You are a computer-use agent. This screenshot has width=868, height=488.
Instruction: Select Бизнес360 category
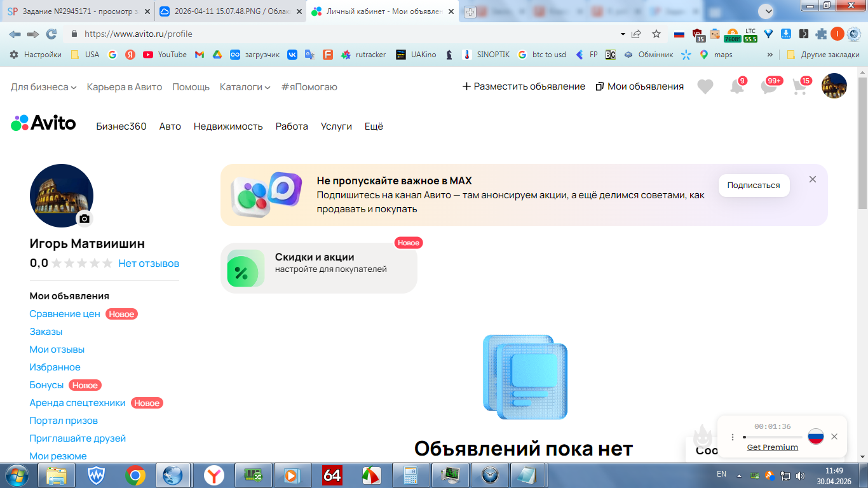pyautogui.click(x=121, y=126)
